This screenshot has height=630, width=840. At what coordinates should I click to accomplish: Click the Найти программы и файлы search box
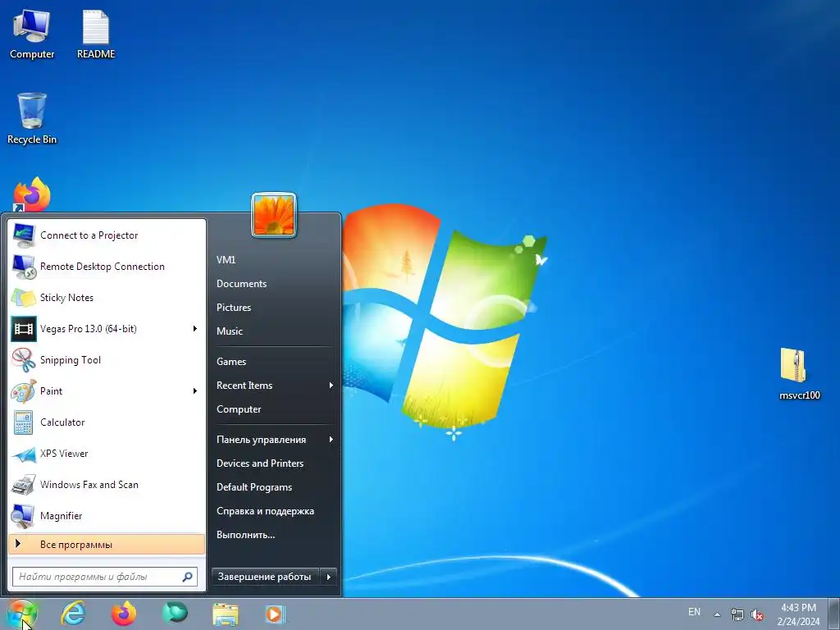pyautogui.click(x=105, y=577)
